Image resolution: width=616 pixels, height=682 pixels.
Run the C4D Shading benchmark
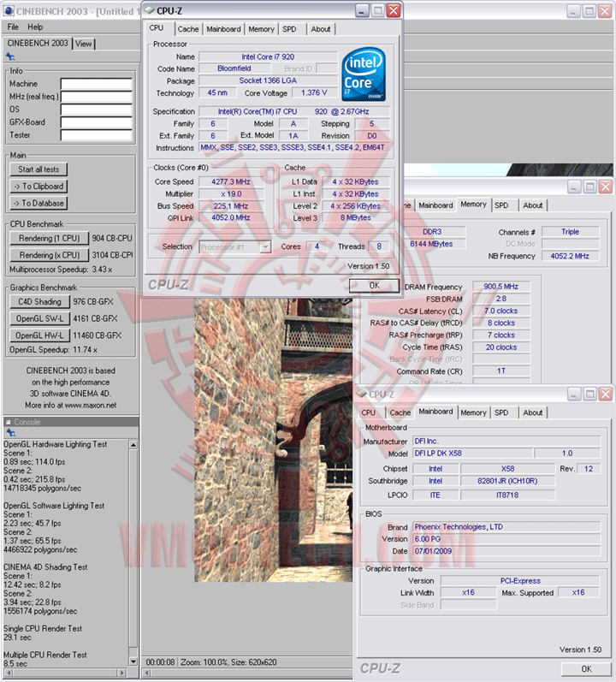click(39, 302)
